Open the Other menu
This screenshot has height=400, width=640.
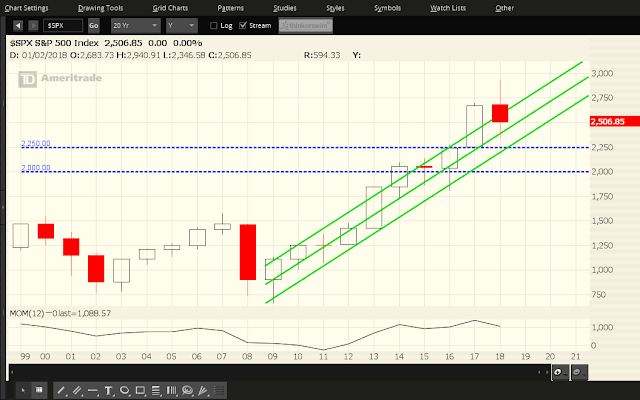tap(504, 8)
